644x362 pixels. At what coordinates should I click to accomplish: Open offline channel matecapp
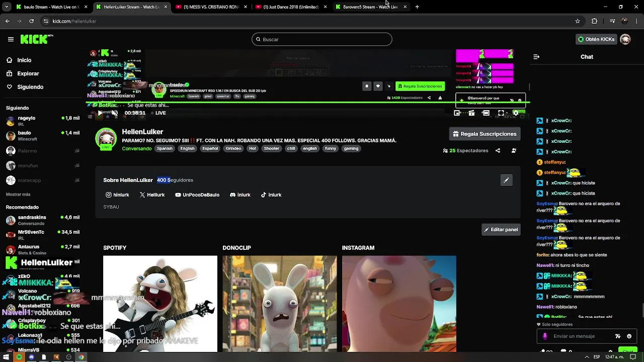click(x=43, y=180)
